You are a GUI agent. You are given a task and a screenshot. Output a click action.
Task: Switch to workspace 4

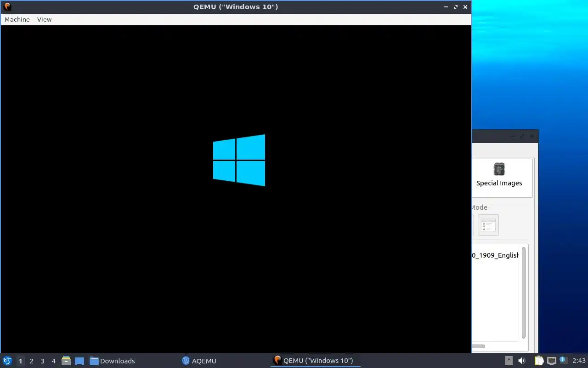click(53, 361)
